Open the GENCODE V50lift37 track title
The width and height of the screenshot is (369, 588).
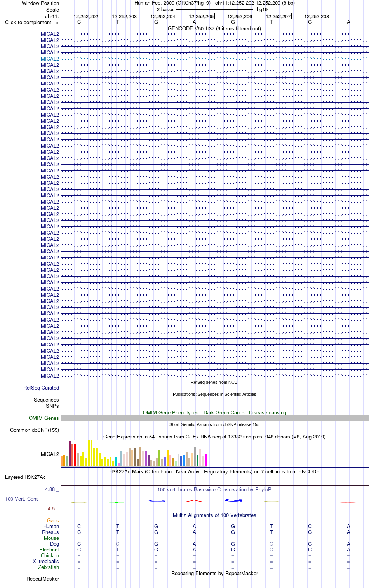click(214, 28)
